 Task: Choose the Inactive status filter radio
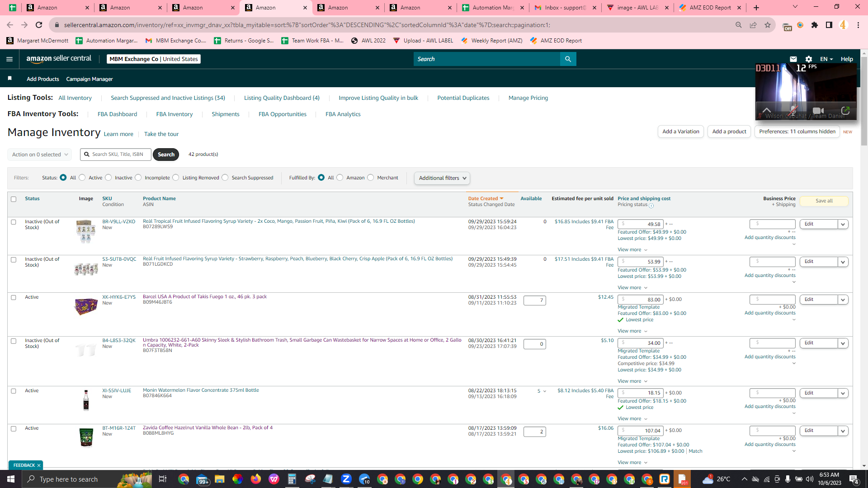pyautogui.click(x=108, y=178)
